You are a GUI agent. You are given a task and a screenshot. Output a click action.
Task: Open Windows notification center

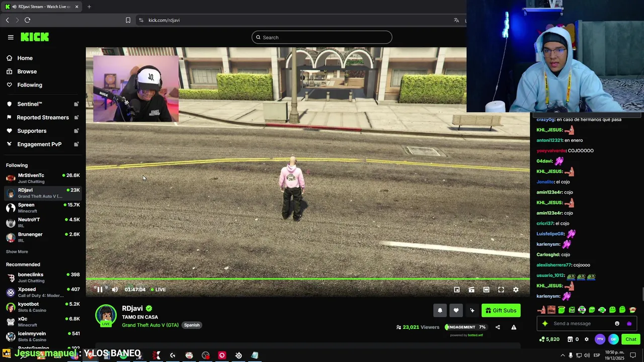click(633, 355)
